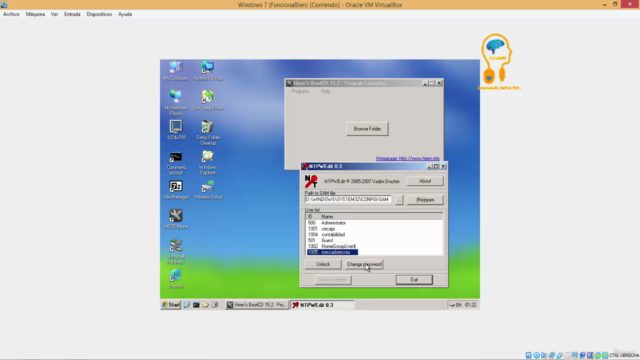This screenshot has height=360, width=640.
Task: Click the ID column header
Action: [312, 217]
